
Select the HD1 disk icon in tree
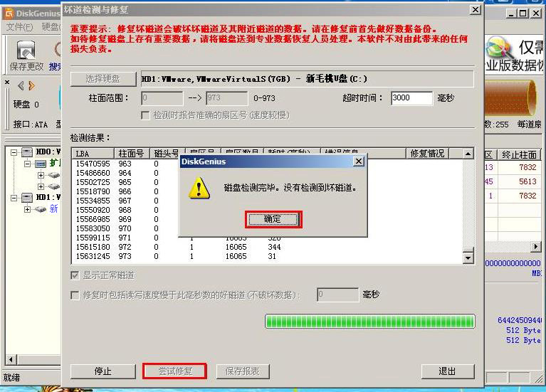point(27,198)
